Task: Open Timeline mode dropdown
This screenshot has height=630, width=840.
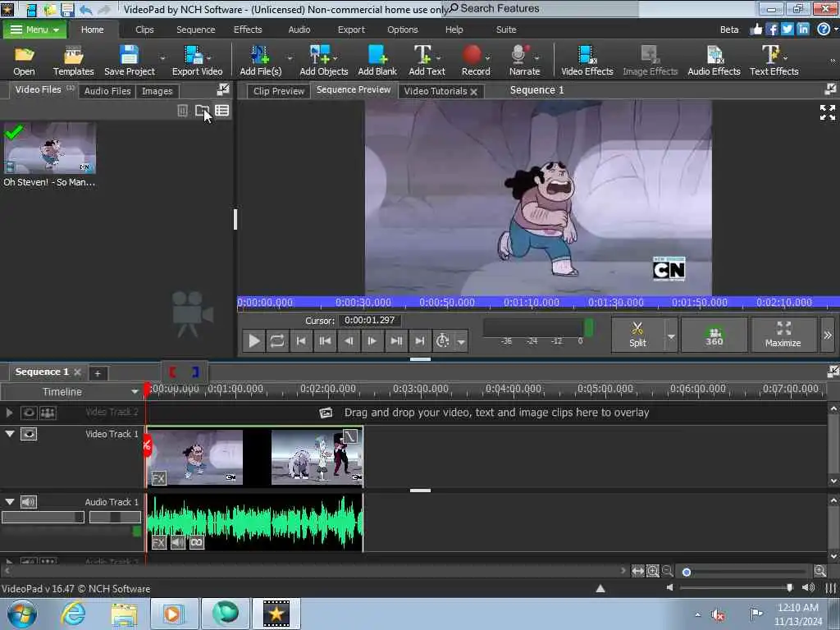Action: (x=135, y=392)
